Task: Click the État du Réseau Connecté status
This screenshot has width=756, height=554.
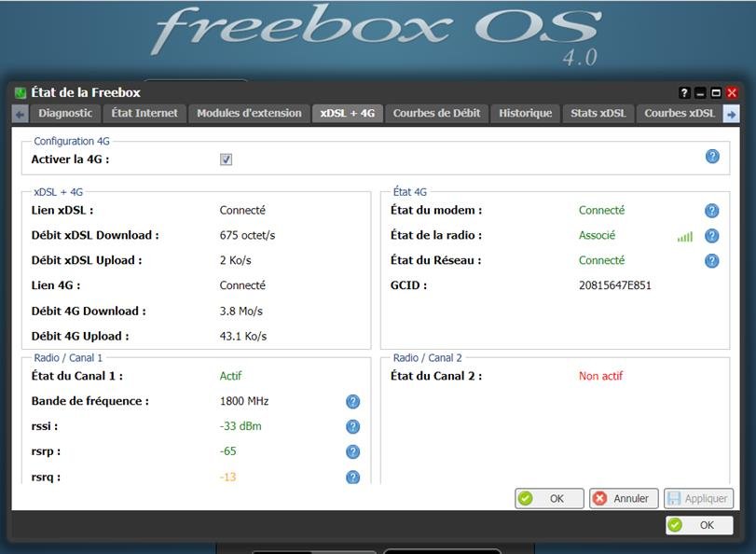Action: (601, 260)
